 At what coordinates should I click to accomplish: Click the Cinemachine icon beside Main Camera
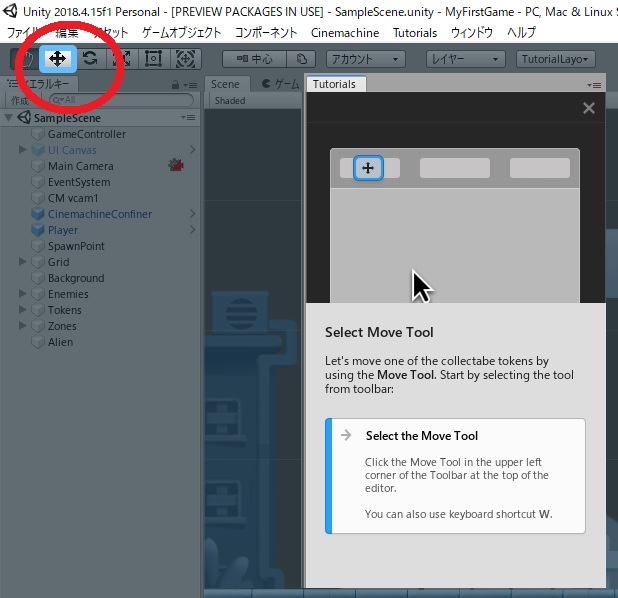176,165
